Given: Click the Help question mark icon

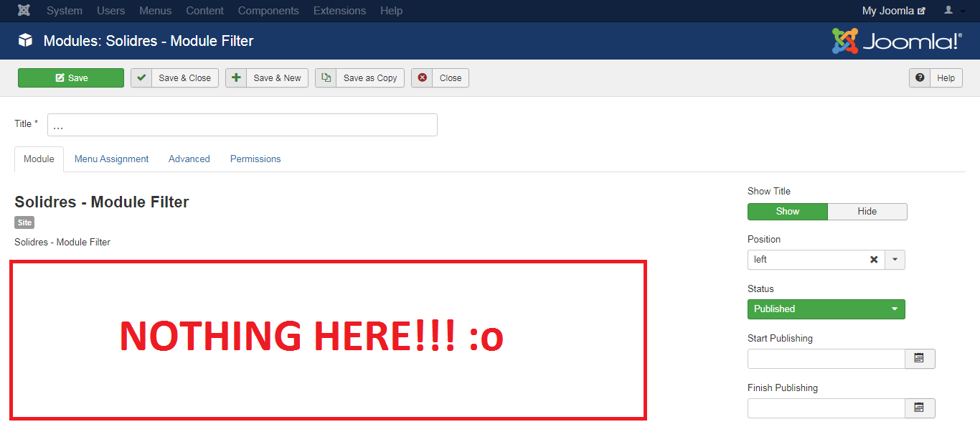Looking at the screenshot, I should (920, 78).
